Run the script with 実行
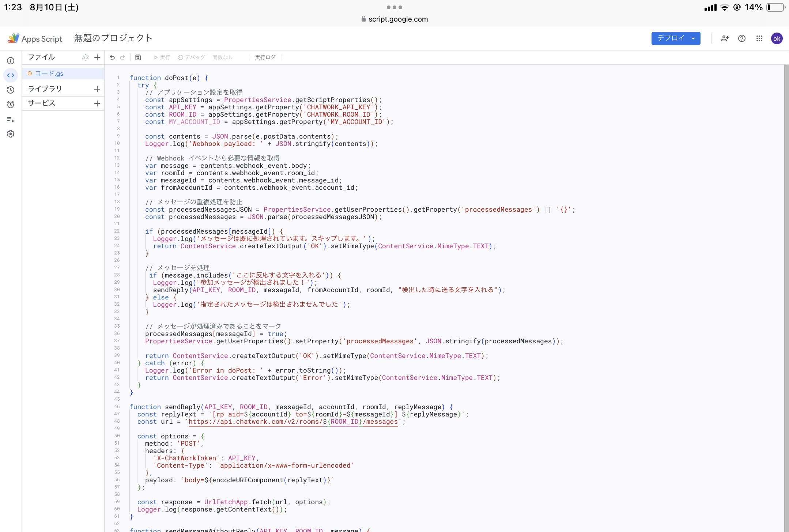 tap(162, 57)
